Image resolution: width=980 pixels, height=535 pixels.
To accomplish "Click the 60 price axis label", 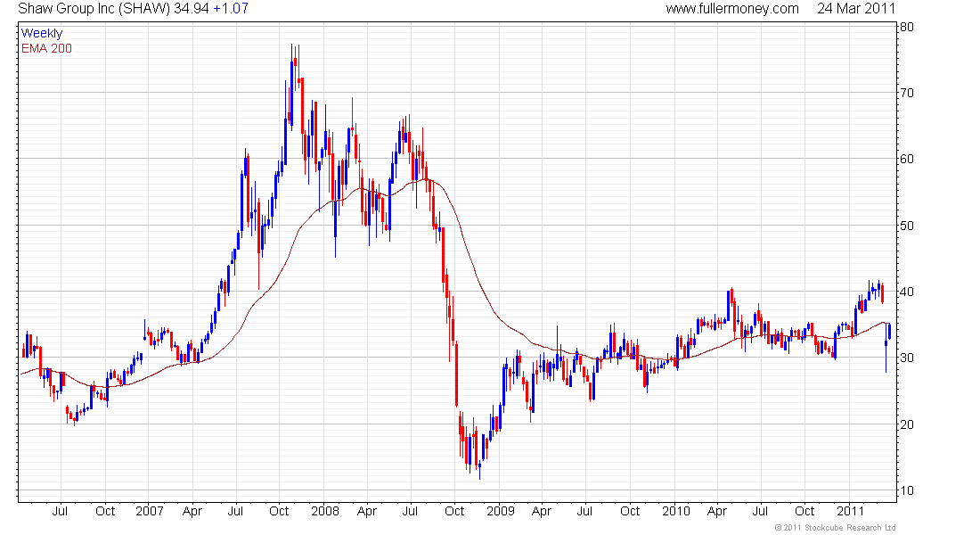I will click(906, 159).
